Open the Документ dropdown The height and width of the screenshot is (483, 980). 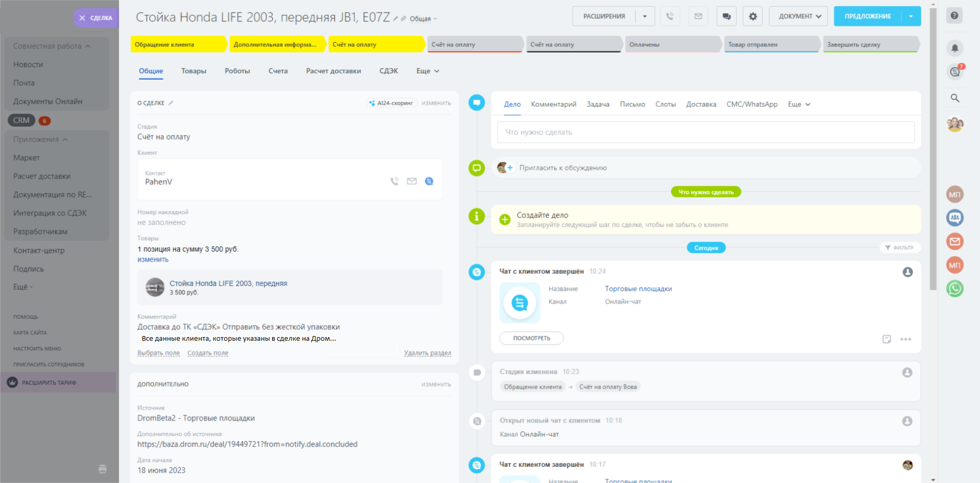click(x=799, y=16)
